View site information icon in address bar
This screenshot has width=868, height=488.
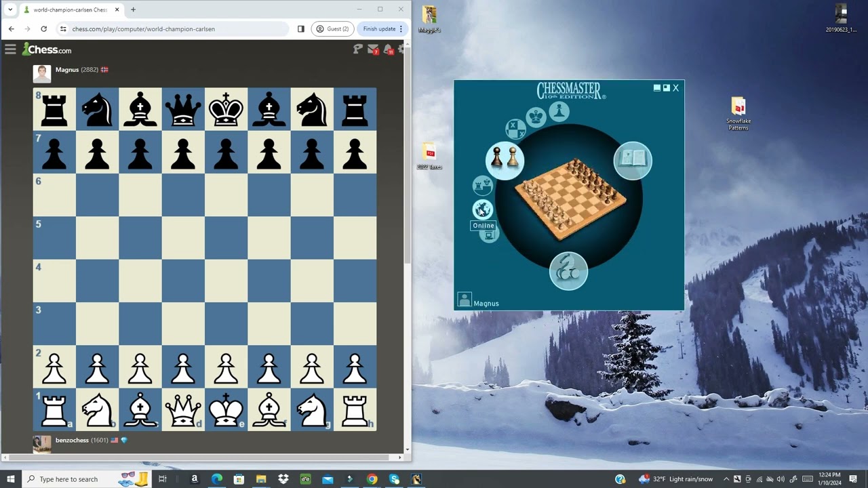[x=63, y=29]
